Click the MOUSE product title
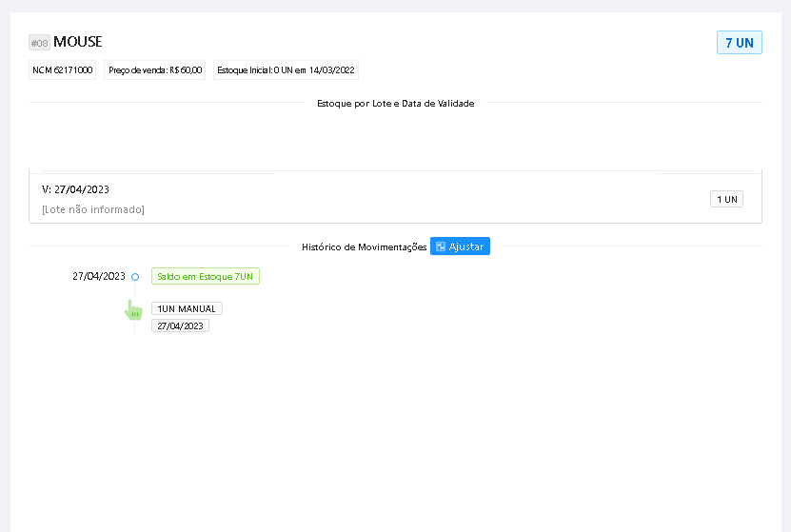791x532 pixels. (x=78, y=42)
